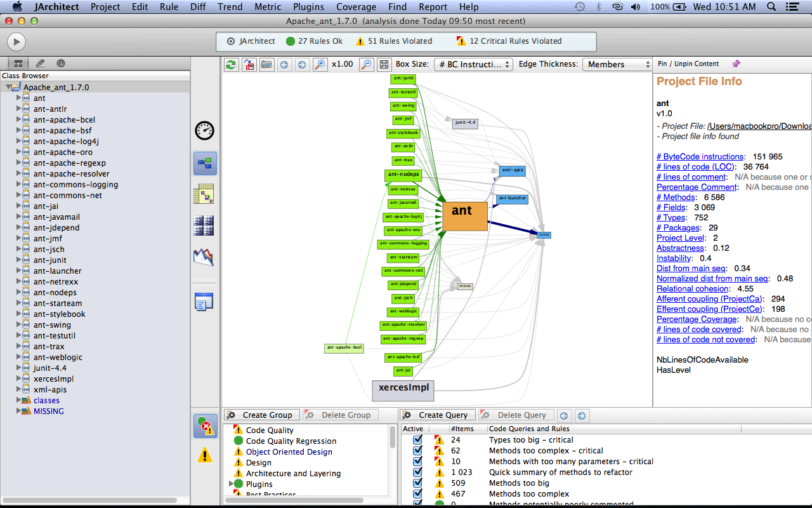The height and width of the screenshot is (508, 812).
Task: Zoom out with the magnifier minus icon
Action: coord(366,64)
